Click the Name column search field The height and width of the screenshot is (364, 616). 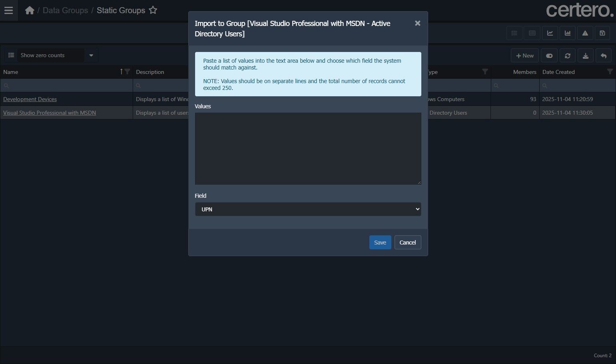tap(66, 86)
